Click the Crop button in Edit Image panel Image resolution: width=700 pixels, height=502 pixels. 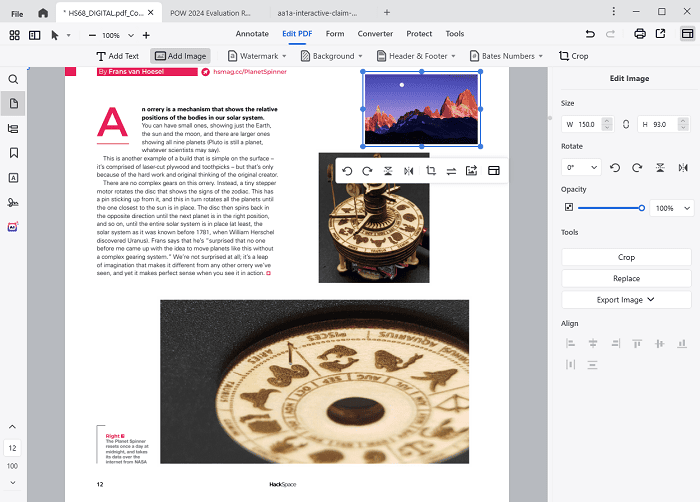click(x=626, y=257)
